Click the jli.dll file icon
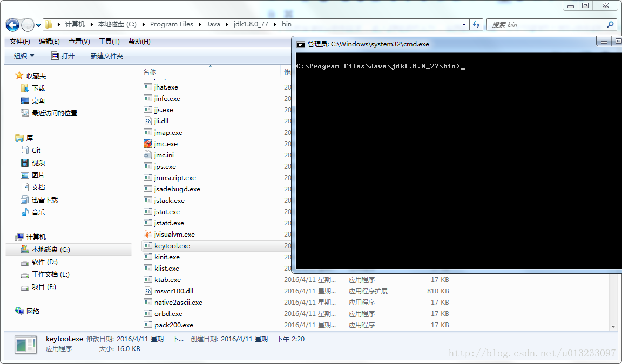This screenshot has height=364, width=622. click(x=148, y=121)
